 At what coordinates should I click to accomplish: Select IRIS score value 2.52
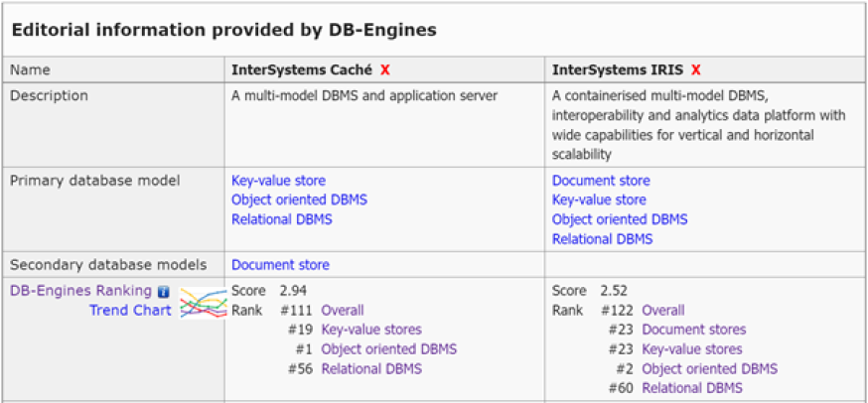(x=614, y=291)
